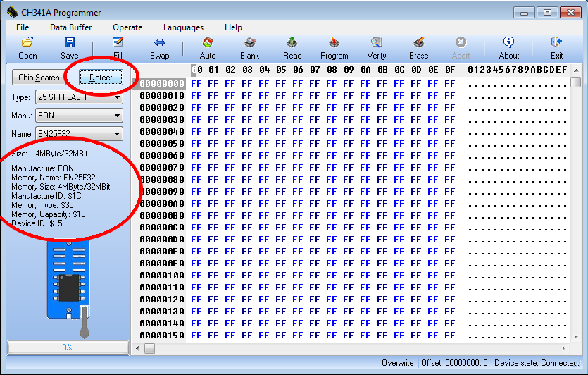588x375 pixels.
Task: Click the programmer socket illustration
Action: pos(68,289)
